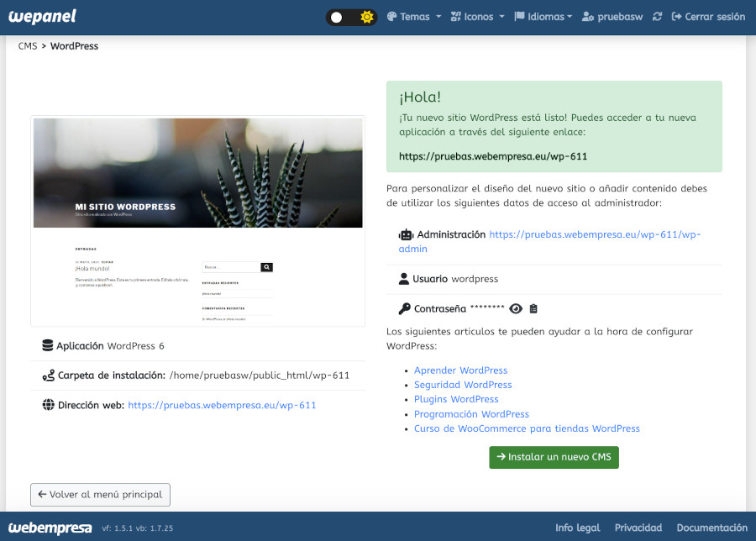Click the site URL in green box

[x=493, y=156]
